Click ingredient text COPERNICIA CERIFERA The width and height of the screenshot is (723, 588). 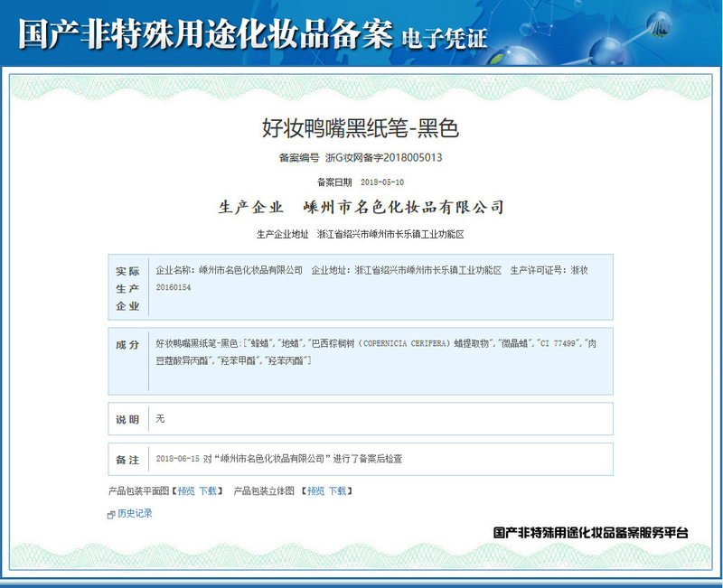tap(405, 344)
